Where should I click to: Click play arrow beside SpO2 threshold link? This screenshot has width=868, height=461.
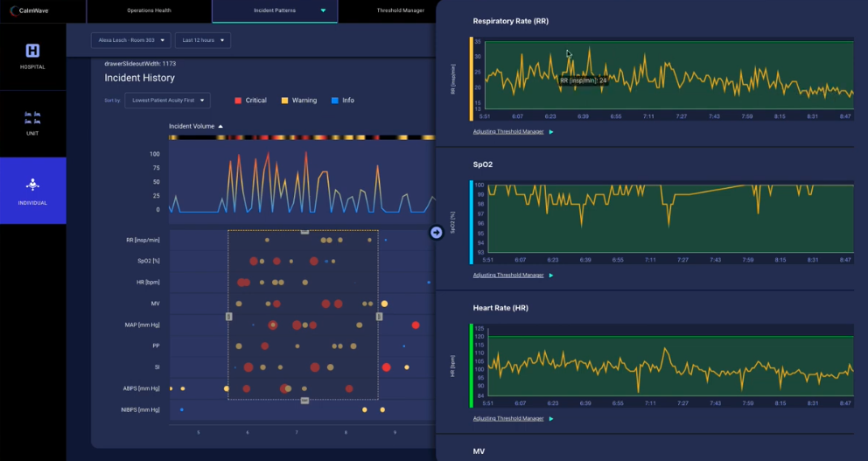coord(551,275)
